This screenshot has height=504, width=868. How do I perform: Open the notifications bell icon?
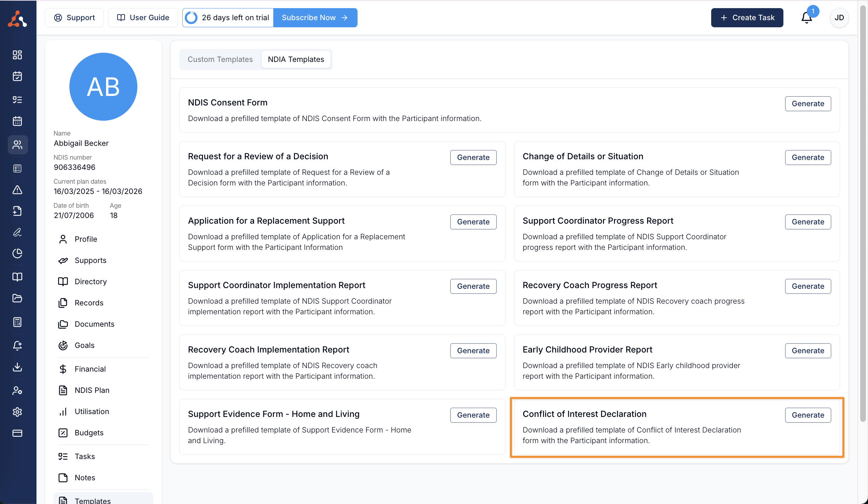click(x=806, y=18)
